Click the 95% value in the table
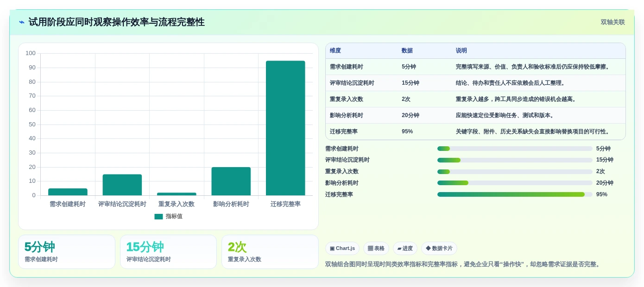Image resolution: width=644 pixels, height=287 pixels. 407,131
